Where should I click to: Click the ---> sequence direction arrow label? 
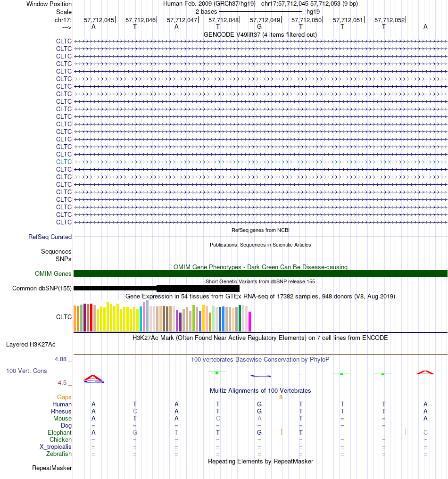[66, 27]
